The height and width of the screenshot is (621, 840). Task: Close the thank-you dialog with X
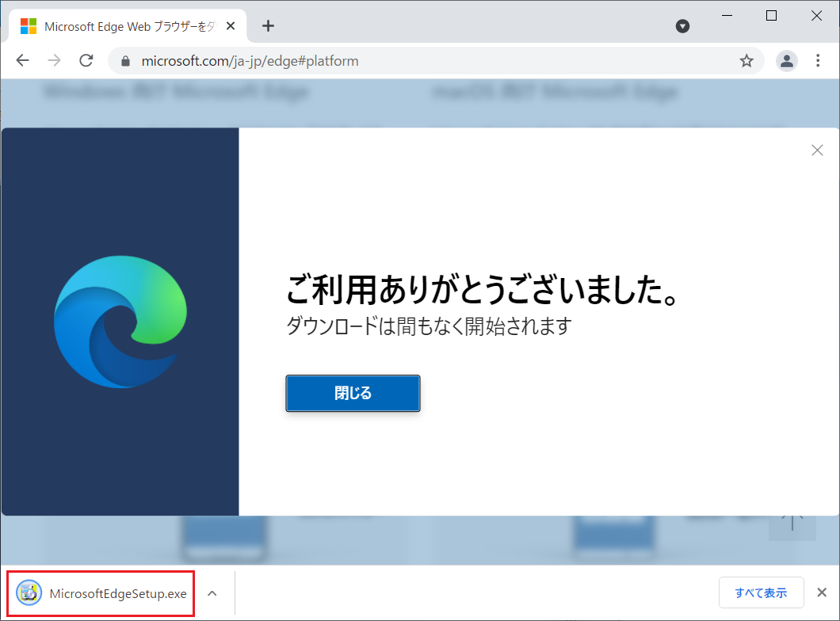pos(817,150)
